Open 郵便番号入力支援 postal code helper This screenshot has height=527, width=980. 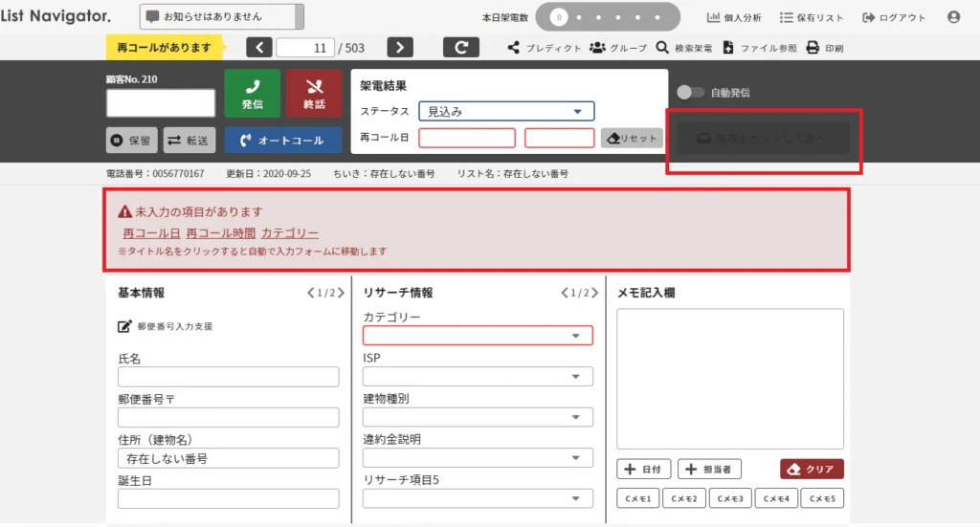[x=165, y=326]
